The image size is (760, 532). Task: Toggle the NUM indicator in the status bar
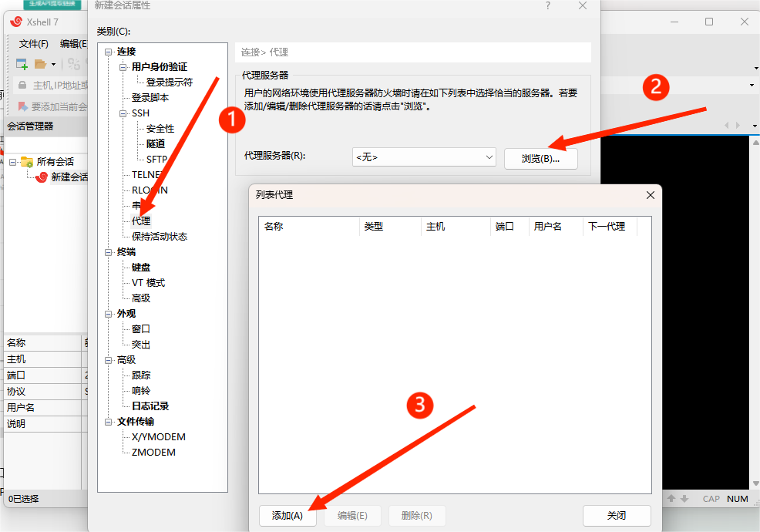click(x=737, y=499)
